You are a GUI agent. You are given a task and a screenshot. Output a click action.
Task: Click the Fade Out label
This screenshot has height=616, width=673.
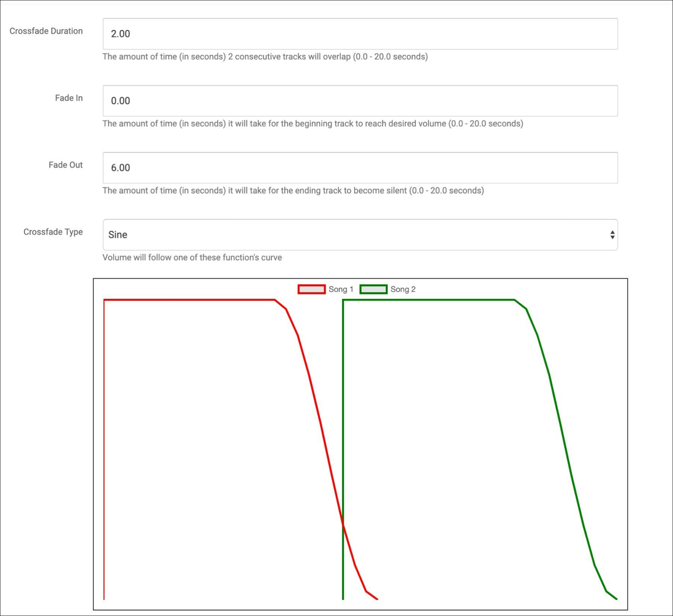(x=65, y=165)
